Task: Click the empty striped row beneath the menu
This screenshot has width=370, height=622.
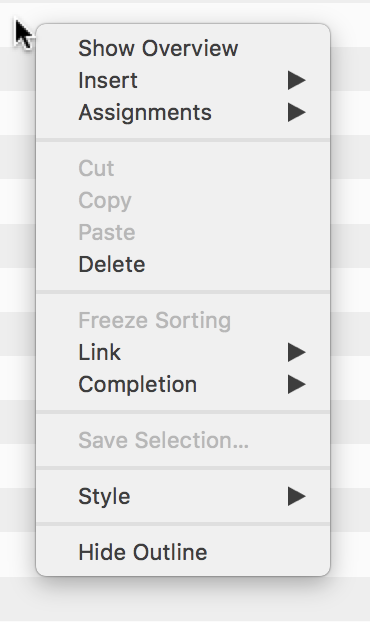Action: click(x=185, y=599)
